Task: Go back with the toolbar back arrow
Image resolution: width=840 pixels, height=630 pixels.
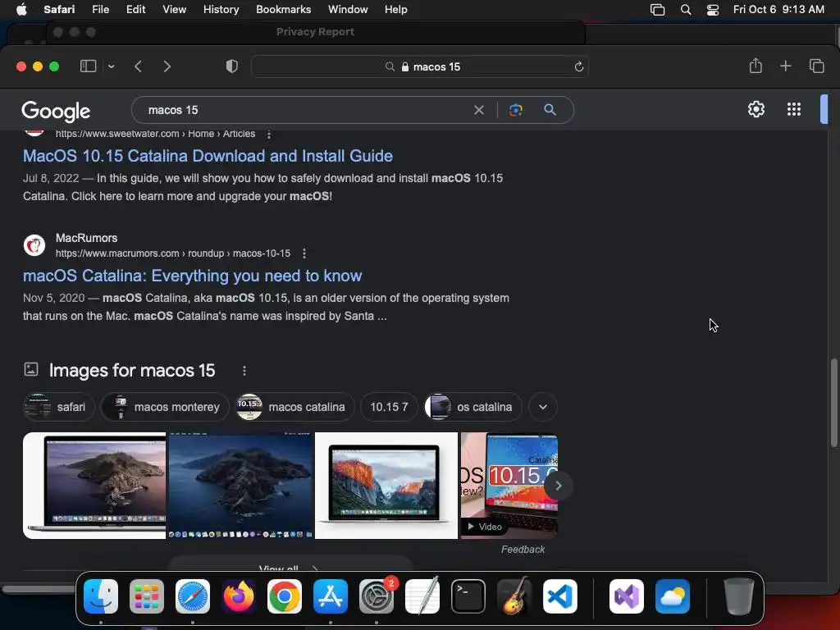Action: (x=138, y=66)
